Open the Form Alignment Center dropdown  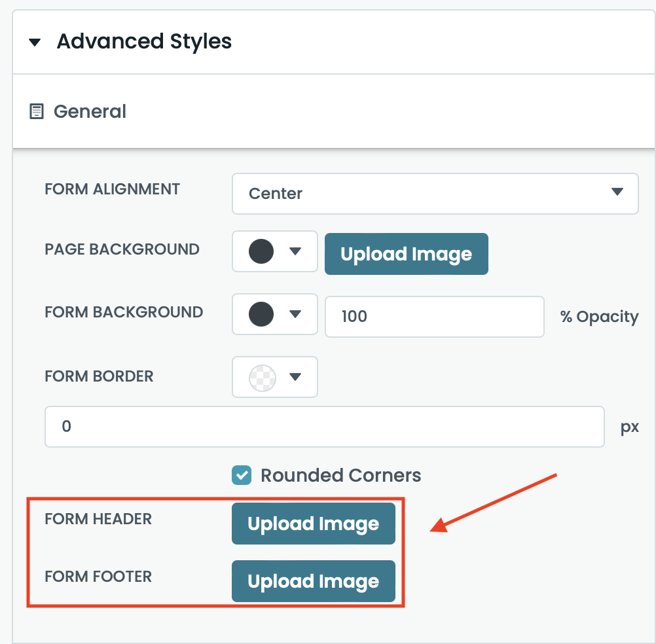tap(419, 194)
